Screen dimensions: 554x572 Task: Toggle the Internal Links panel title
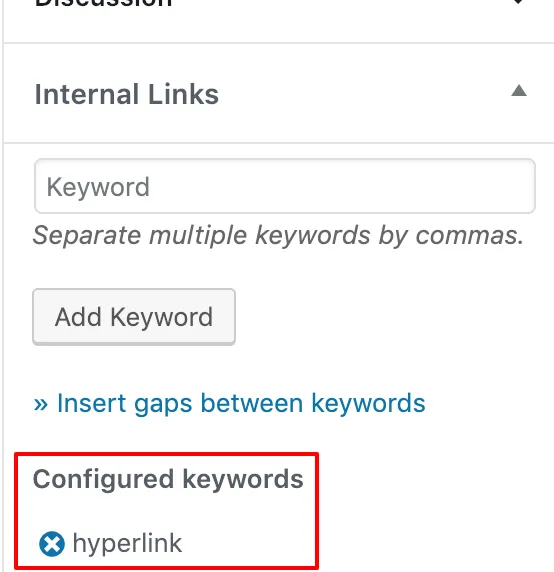[x=127, y=94]
